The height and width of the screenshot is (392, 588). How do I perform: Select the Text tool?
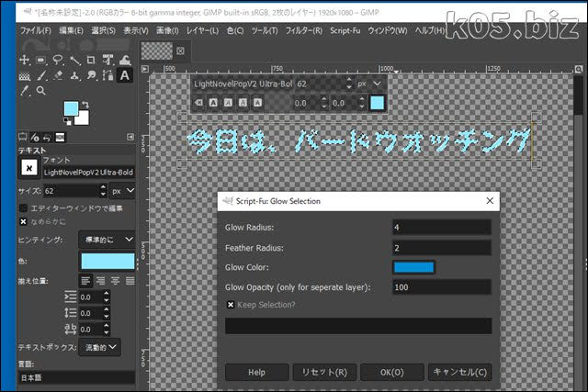pyautogui.click(x=125, y=75)
